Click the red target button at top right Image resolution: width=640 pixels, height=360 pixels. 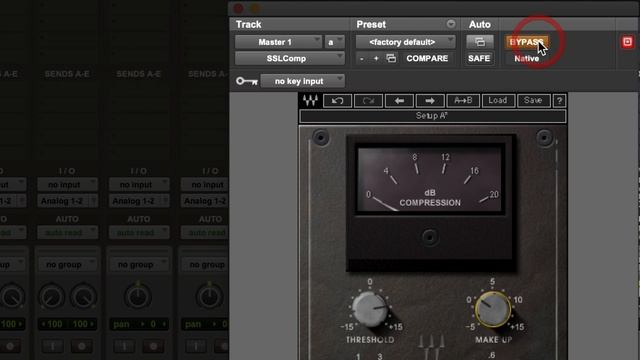click(x=627, y=42)
